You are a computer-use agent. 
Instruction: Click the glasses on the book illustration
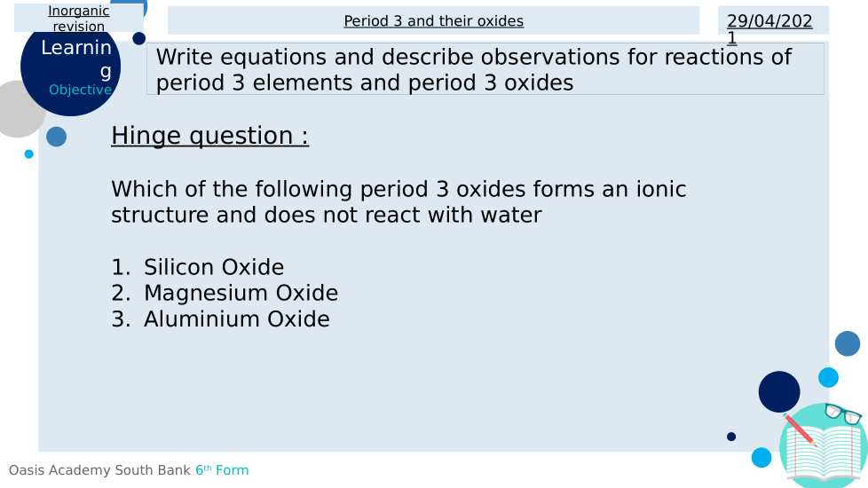click(842, 413)
